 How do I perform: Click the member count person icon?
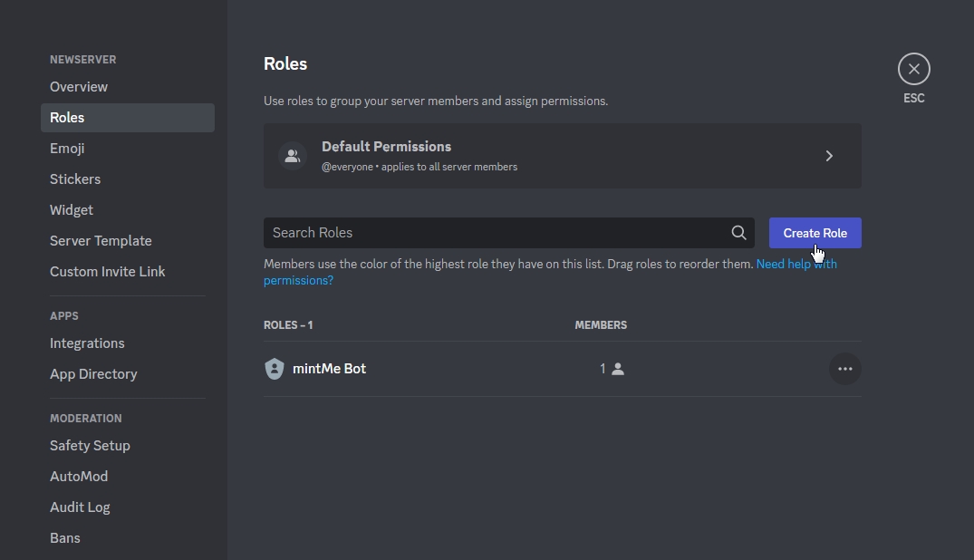pos(618,369)
